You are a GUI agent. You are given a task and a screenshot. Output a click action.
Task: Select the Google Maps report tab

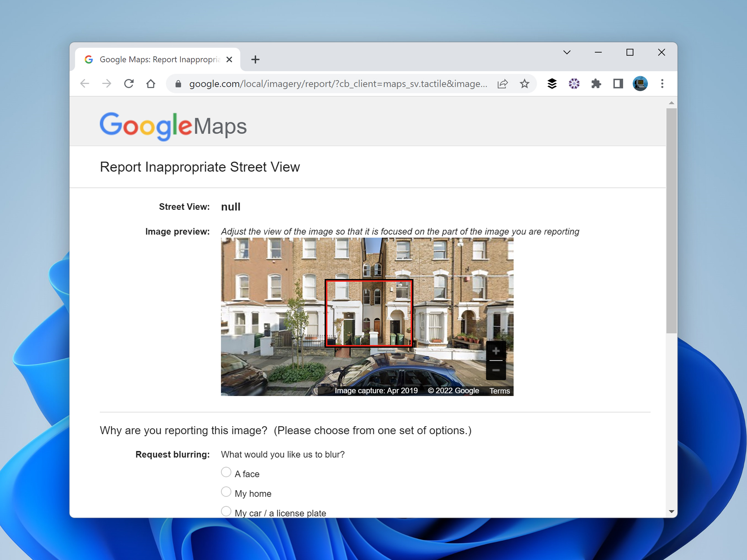coord(157,59)
